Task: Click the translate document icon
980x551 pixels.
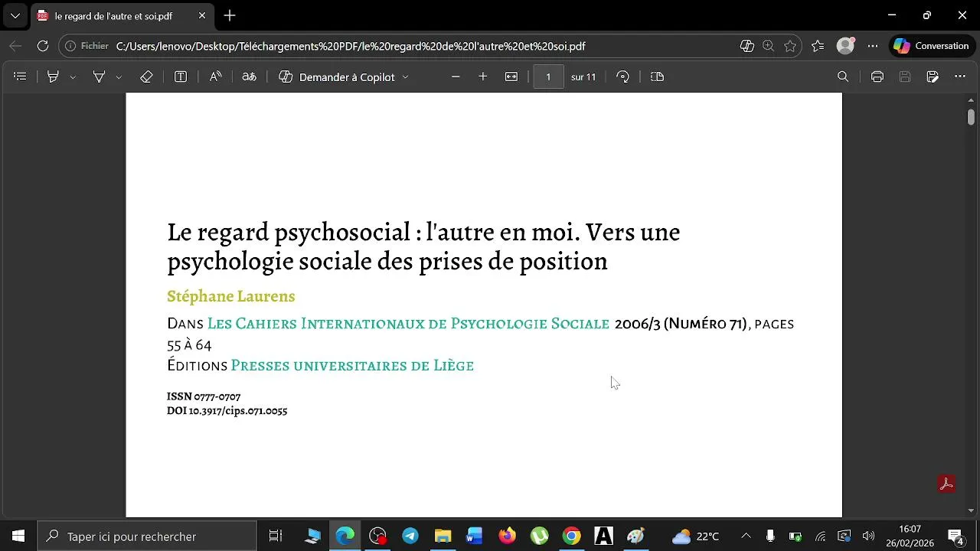Action: click(249, 77)
